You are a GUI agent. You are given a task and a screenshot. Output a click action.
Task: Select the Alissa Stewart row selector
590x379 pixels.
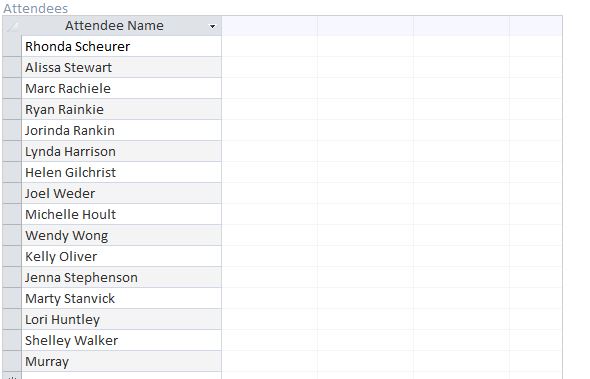point(12,68)
